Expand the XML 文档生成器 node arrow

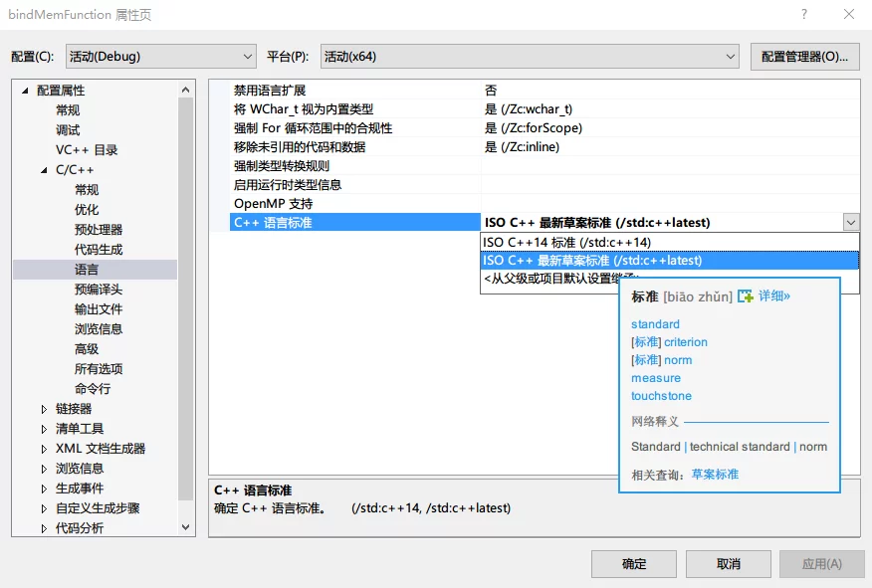44,449
